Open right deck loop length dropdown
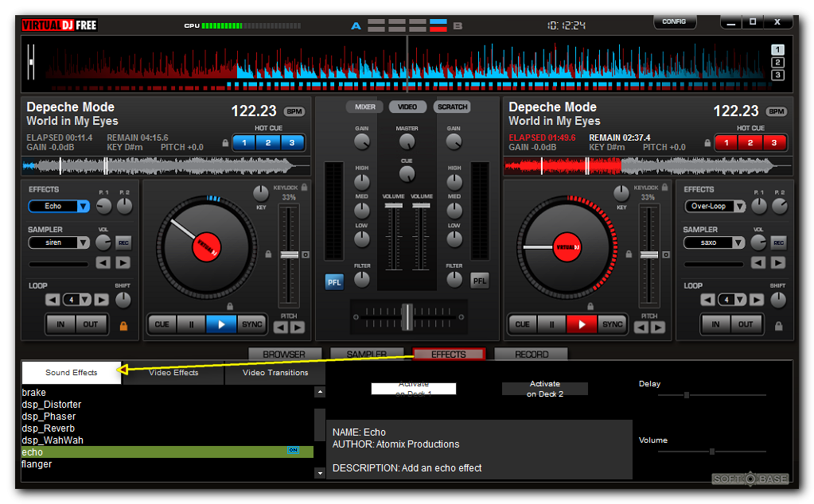This screenshot has height=504, width=814. (740, 300)
